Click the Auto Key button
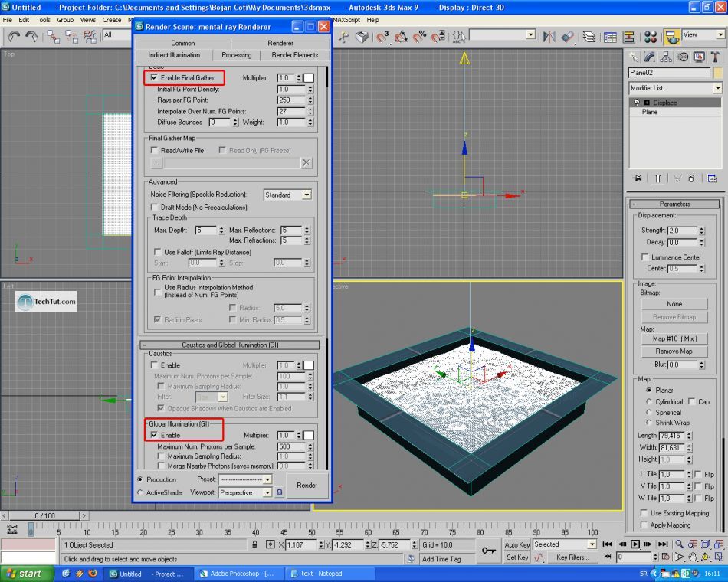Screen dimensions: 728x582 pos(516,544)
